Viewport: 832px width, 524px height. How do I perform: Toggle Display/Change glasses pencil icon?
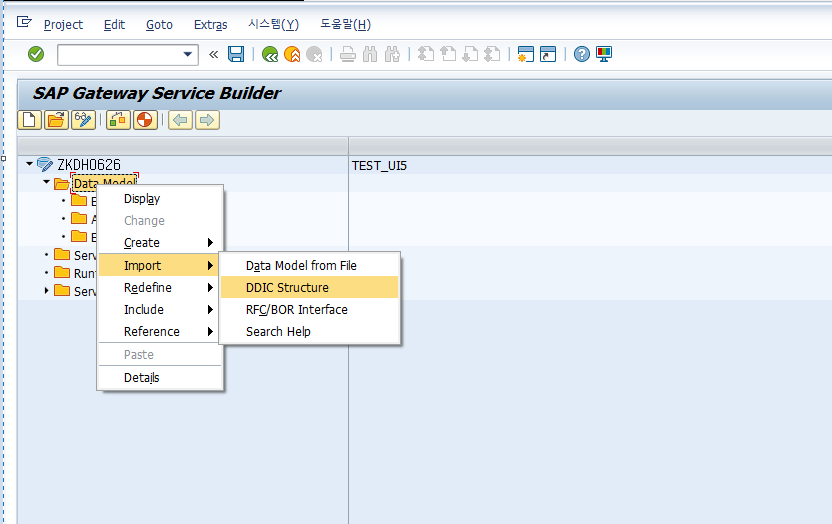pyautogui.click(x=83, y=120)
